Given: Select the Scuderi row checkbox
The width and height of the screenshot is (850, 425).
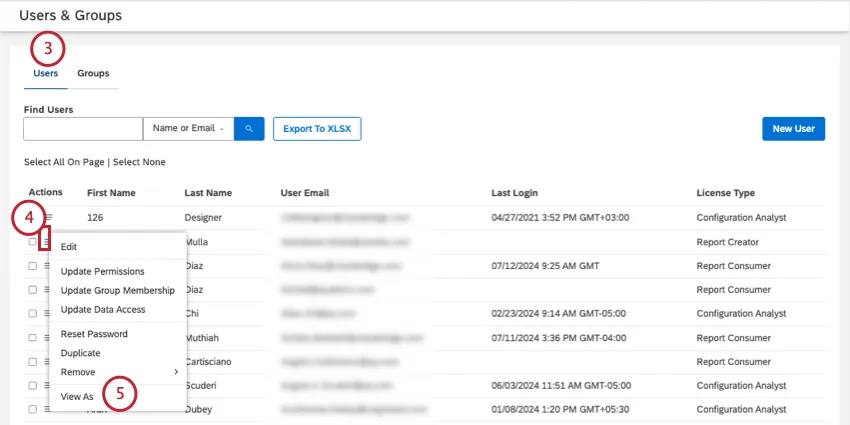Looking at the screenshot, I should [x=33, y=385].
